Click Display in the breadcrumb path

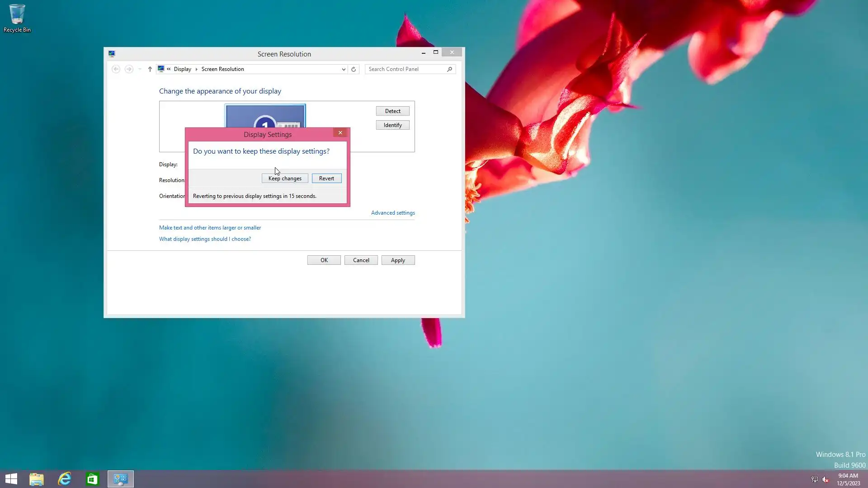[182, 69]
